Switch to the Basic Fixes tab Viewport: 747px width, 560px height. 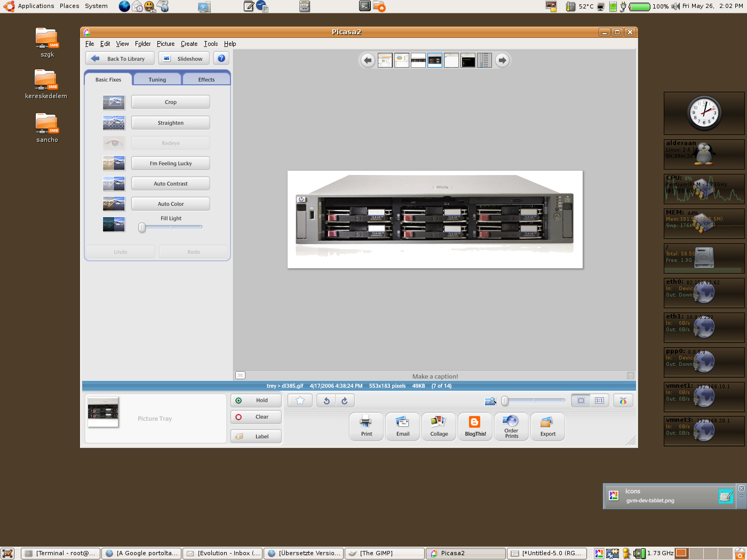pos(108,79)
